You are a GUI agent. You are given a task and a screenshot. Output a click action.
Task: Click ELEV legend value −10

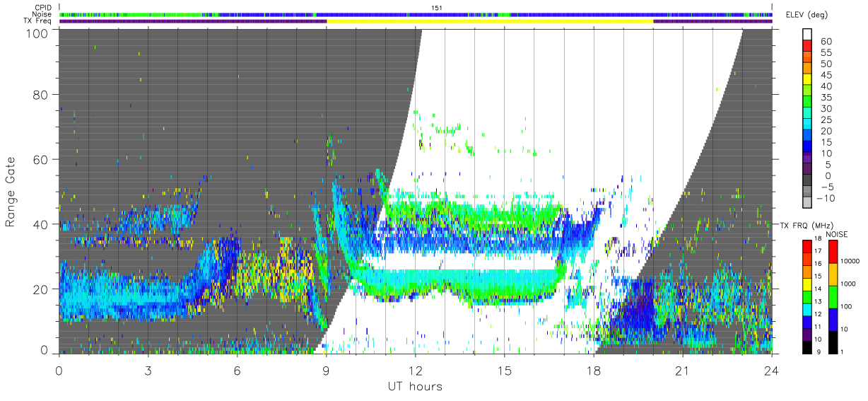click(827, 198)
